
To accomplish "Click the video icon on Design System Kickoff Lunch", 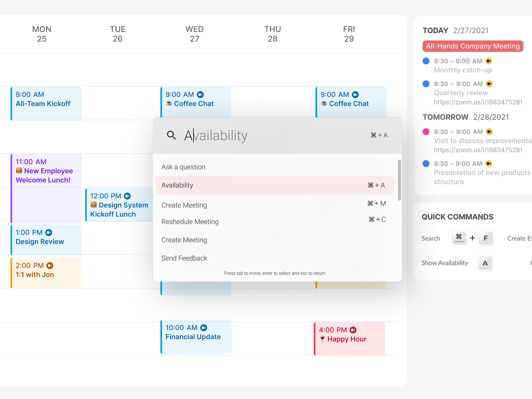I will coord(127,196).
